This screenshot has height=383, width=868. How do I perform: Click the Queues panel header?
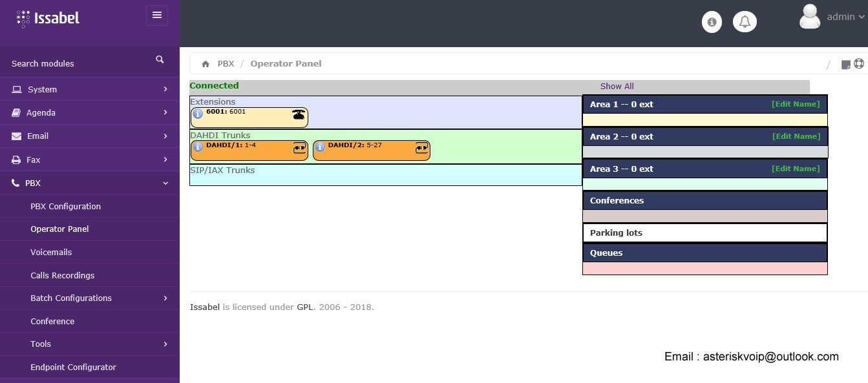(704, 253)
